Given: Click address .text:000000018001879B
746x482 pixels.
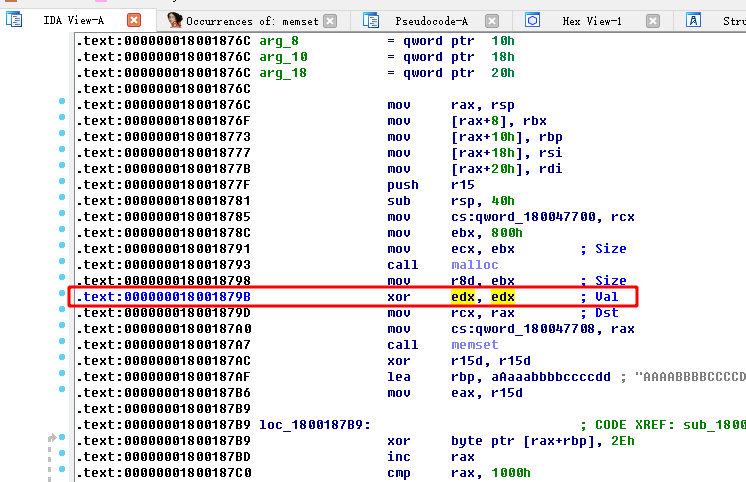Looking at the screenshot, I should 163,297.
